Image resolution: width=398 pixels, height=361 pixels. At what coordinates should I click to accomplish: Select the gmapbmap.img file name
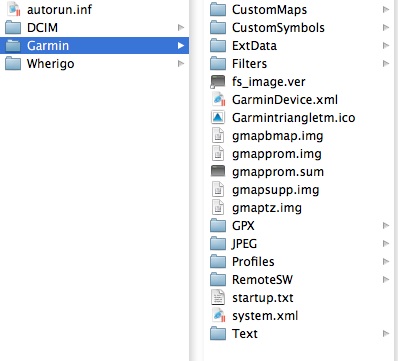coord(278,136)
